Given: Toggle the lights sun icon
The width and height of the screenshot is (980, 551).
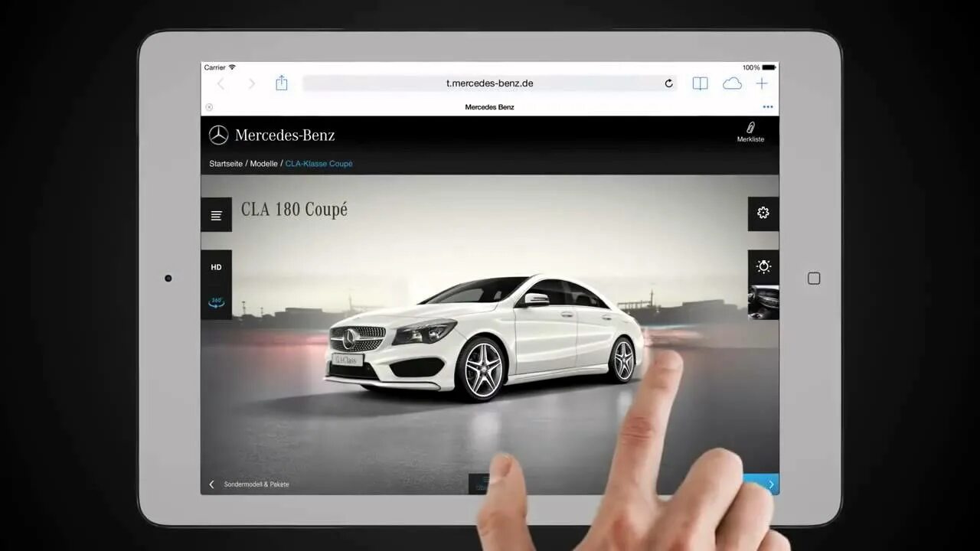Looking at the screenshot, I should [x=763, y=267].
